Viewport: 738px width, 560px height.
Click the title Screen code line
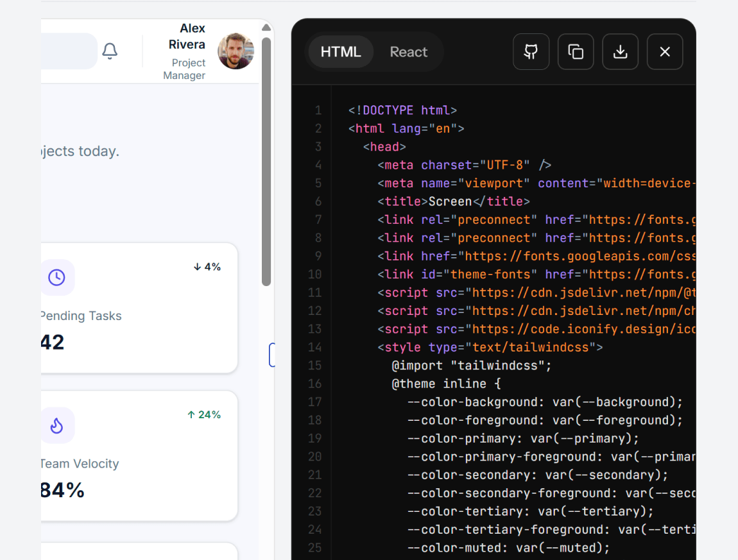click(454, 201)
